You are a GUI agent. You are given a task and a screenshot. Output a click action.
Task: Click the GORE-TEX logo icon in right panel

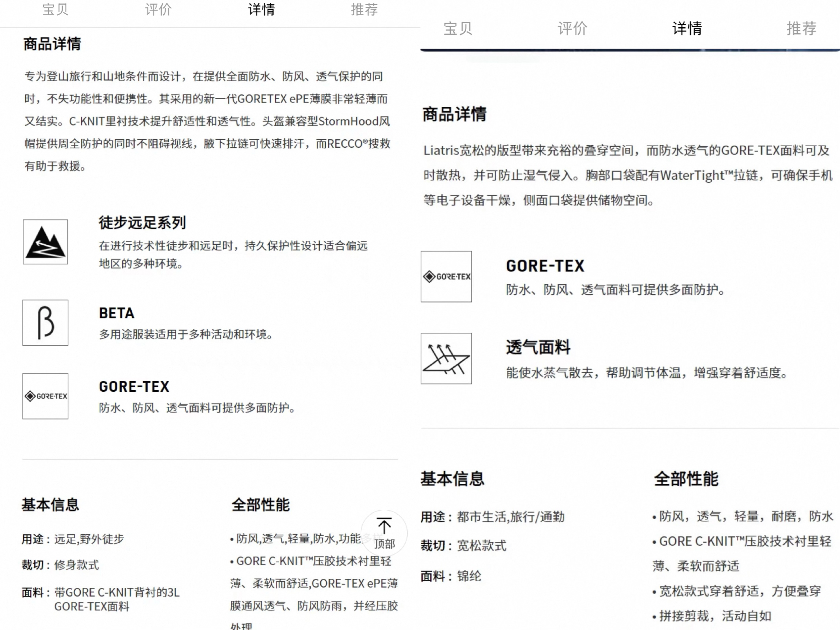[446, 276]
